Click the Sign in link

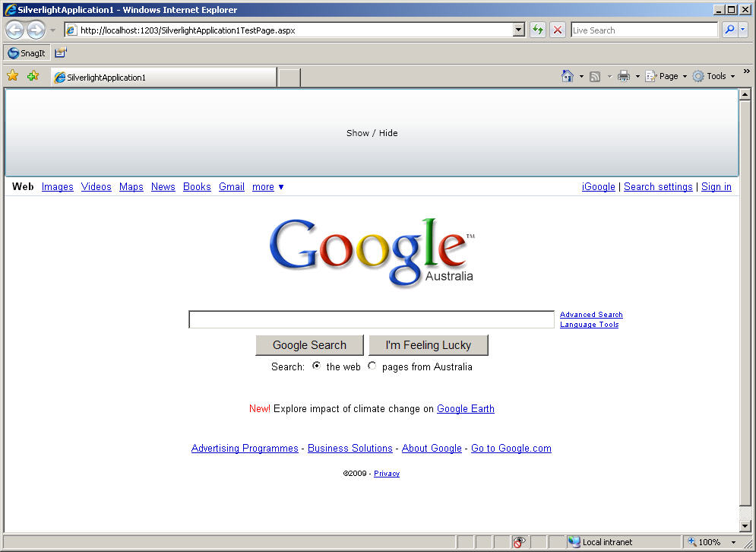tap(716, 187)
